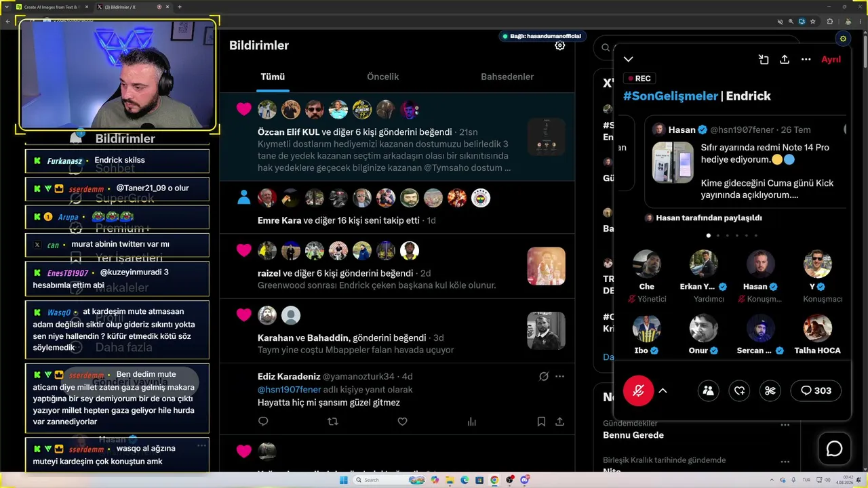Open liked post thumbnail in Karahan notification
Image resolution: width=868 pixels, height=488 pixels.
coord(546,331)
